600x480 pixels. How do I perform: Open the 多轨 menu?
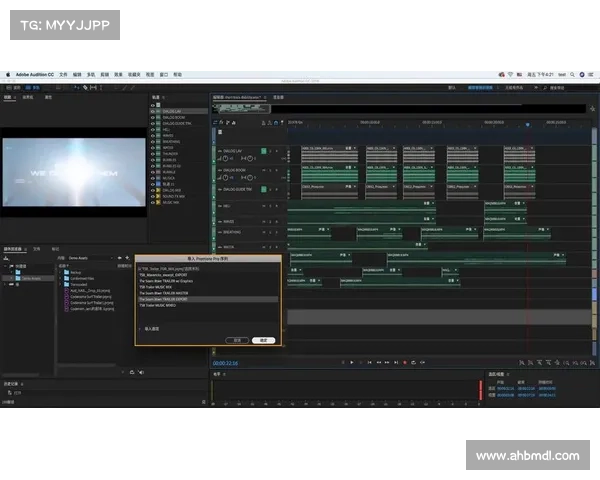click(x=91, y=75)
